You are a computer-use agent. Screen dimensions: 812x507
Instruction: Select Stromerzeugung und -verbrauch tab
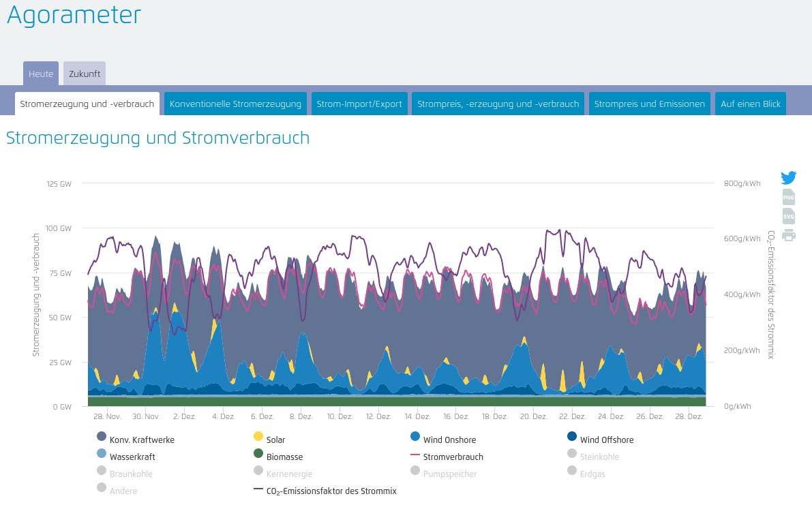coord(87,104)
